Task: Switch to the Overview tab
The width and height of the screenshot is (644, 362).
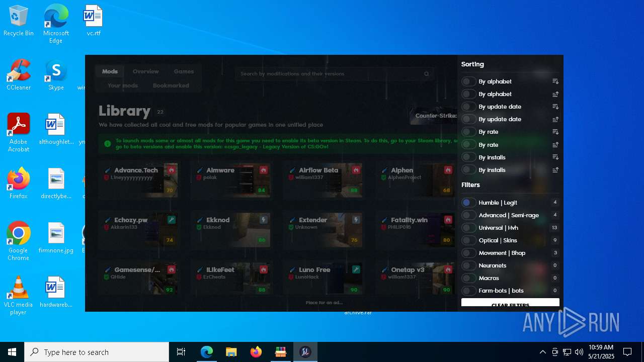Action: (146, 71)
